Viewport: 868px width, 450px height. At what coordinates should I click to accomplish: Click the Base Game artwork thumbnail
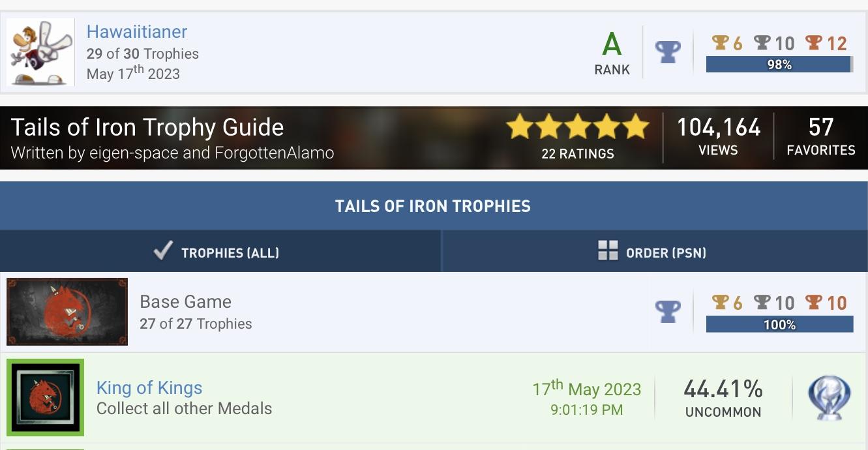[x=67, y=312]
